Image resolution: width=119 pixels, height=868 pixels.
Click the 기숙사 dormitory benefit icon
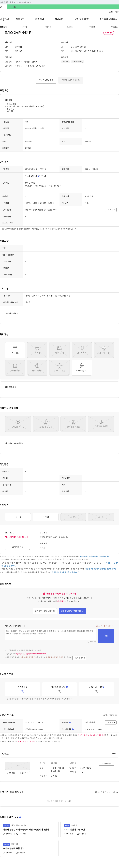click(37, 350)
